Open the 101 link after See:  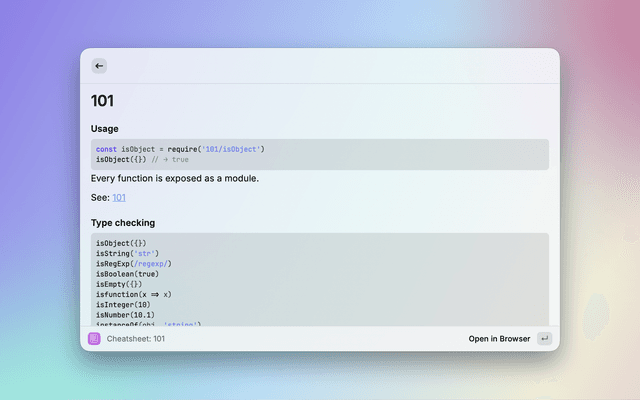119,198
